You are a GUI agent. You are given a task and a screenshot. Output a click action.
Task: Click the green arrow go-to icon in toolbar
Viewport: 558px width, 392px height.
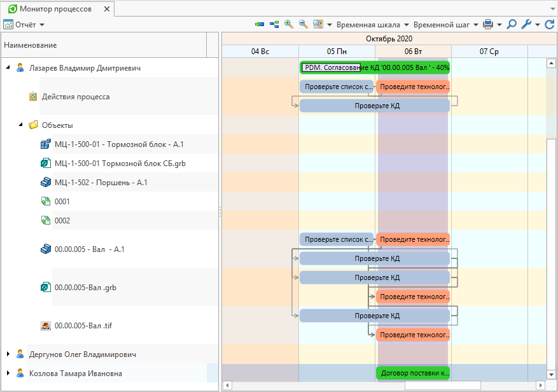point(260,25)
